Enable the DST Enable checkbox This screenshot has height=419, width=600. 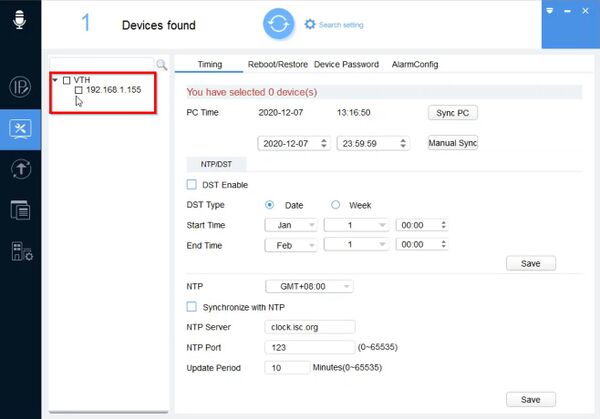point(191,184)
